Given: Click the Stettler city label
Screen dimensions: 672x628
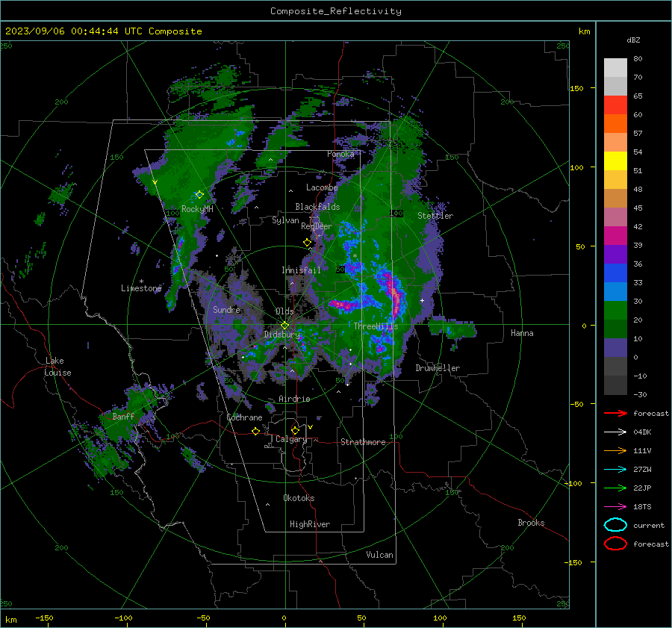Looking at the screenshot, I should point(435,216).
